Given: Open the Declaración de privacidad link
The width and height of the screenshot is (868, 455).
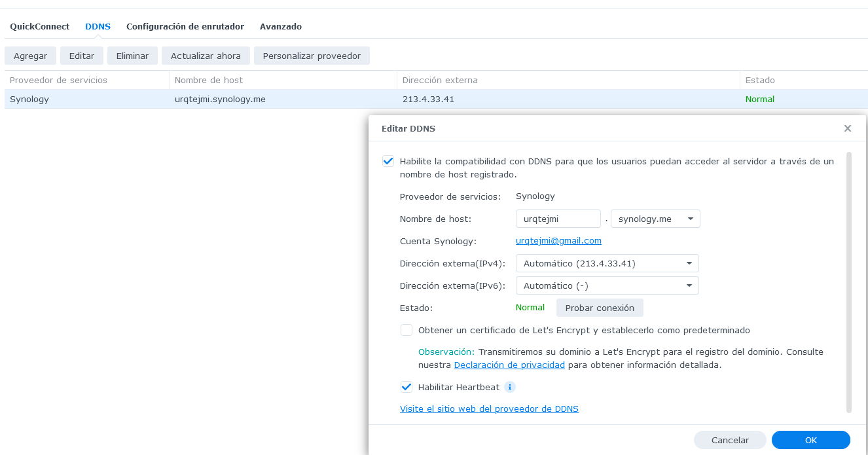Looking at the screenshot, I should [509, 365].
